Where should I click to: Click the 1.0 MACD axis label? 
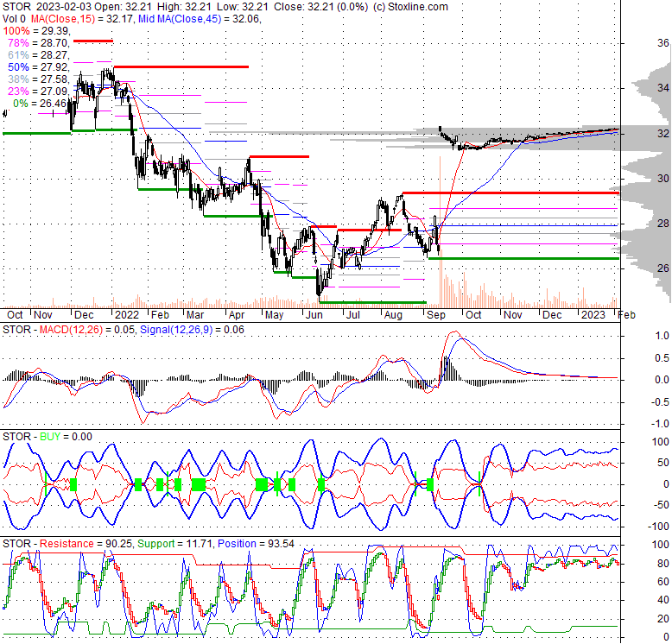(x=662, y=336)
